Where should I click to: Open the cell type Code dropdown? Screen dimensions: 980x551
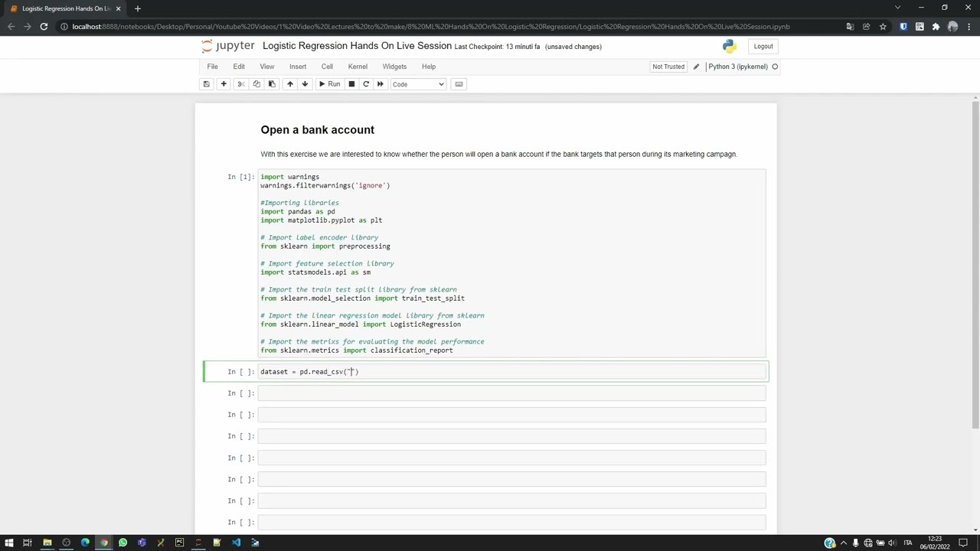(418, 84)
